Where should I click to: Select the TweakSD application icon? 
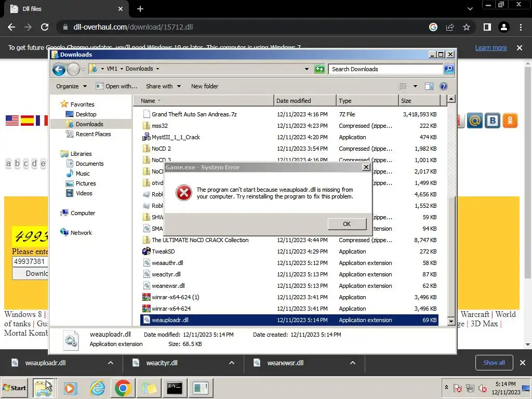click(x=146, y=251)
